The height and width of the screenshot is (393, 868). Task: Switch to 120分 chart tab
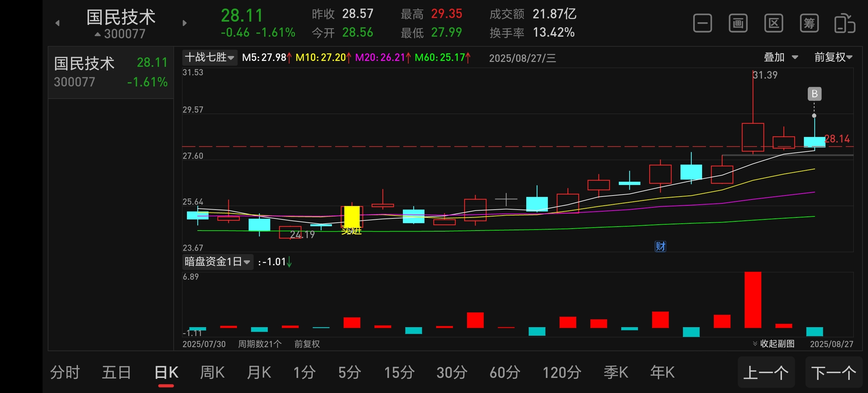562,372
